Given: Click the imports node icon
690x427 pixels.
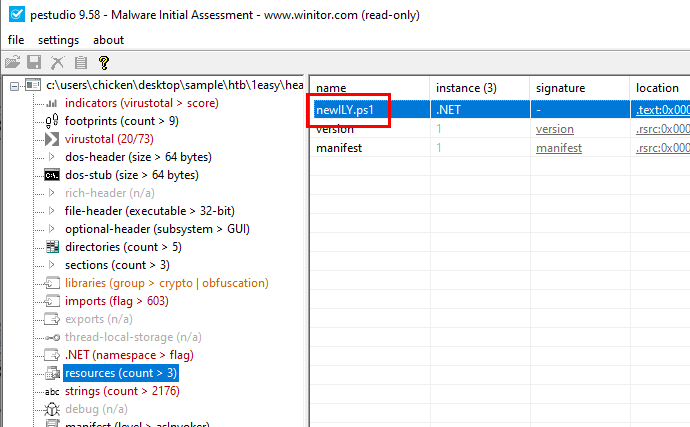Looking at the screenshot, I should 52,301.
